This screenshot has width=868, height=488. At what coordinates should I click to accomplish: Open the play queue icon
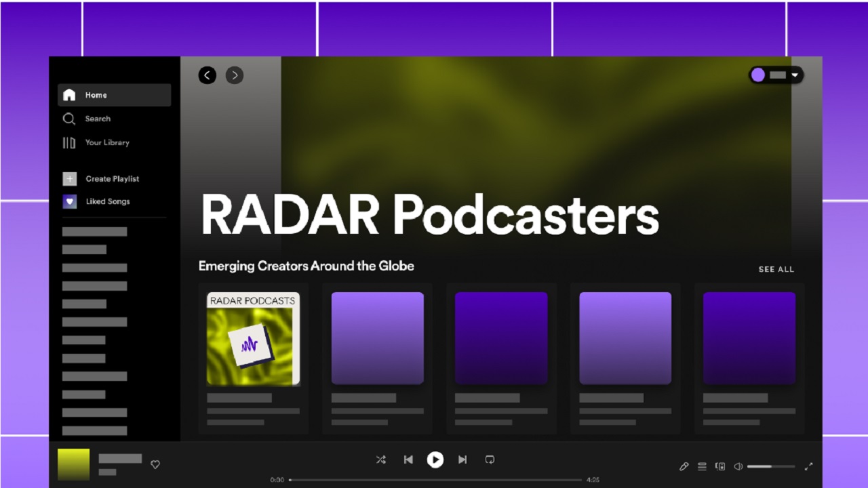[x=702, y=466]
